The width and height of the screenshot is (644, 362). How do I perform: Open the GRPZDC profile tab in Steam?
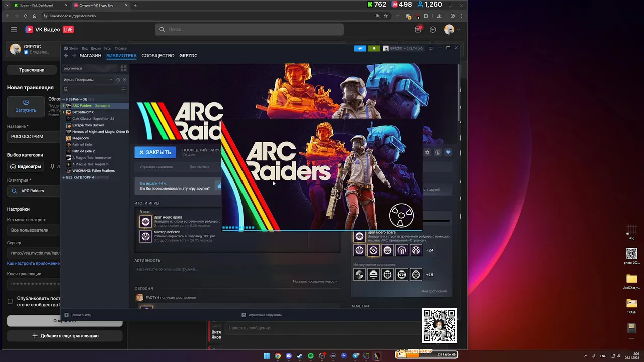[x=188, y=56]
